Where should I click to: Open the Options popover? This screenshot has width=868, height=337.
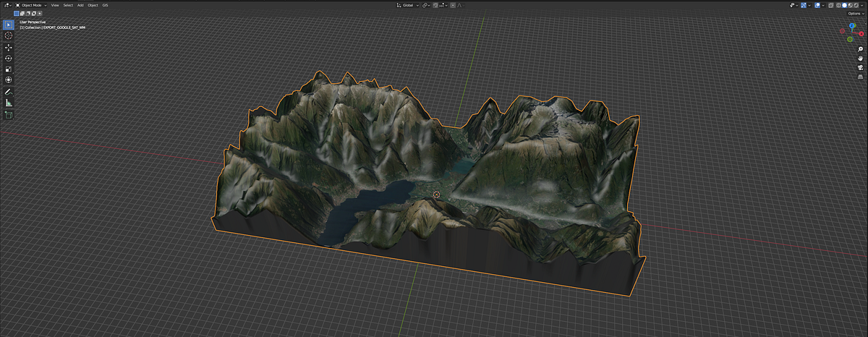[856, 14]
